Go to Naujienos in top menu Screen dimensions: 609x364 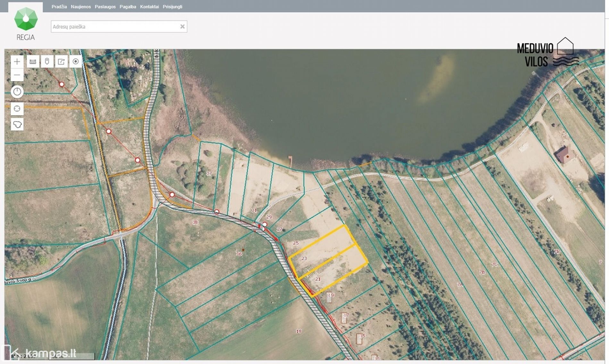click(x=81, y=7)
